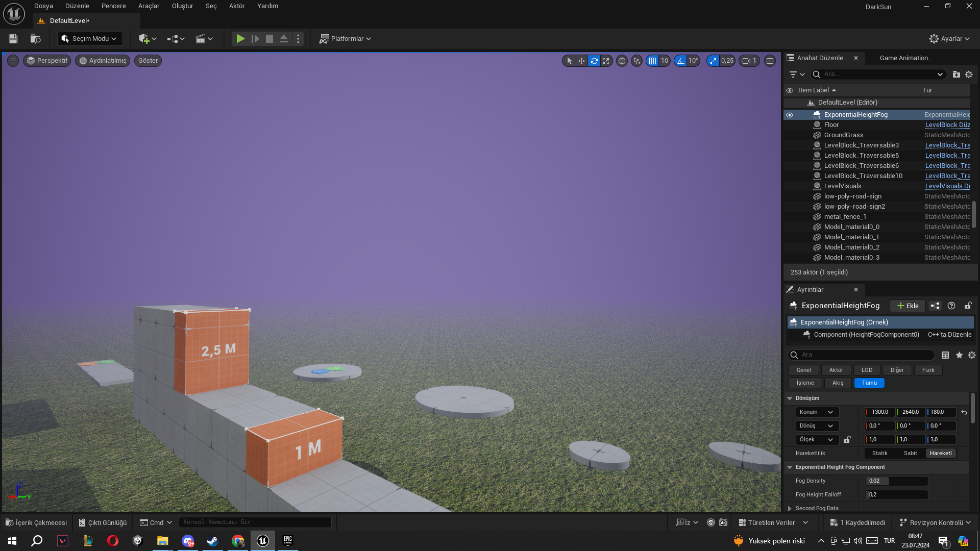Expand the Second Fog Data section

coord(790,508)
